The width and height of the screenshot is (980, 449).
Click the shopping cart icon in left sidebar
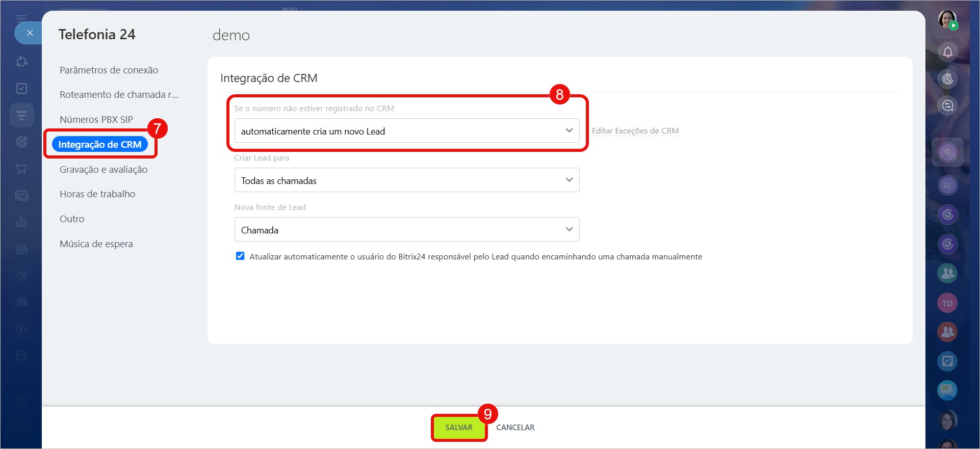[x=21, y=169]
